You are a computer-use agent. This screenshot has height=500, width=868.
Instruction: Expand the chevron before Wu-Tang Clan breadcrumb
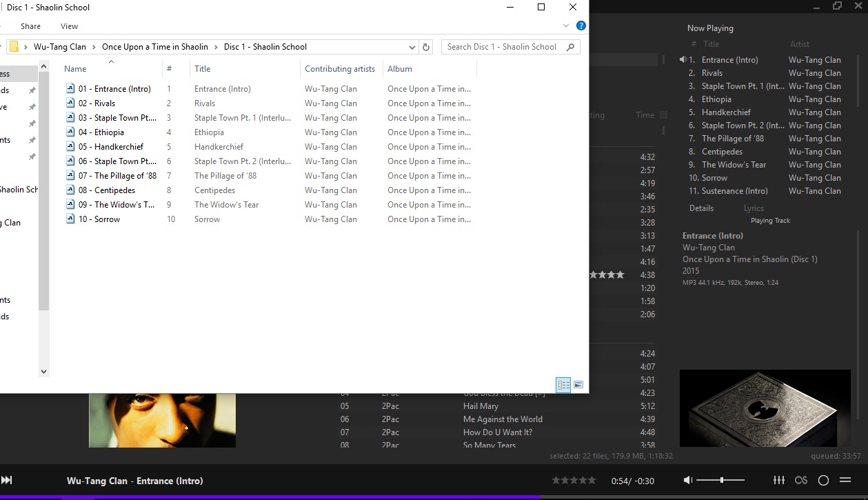26,47
